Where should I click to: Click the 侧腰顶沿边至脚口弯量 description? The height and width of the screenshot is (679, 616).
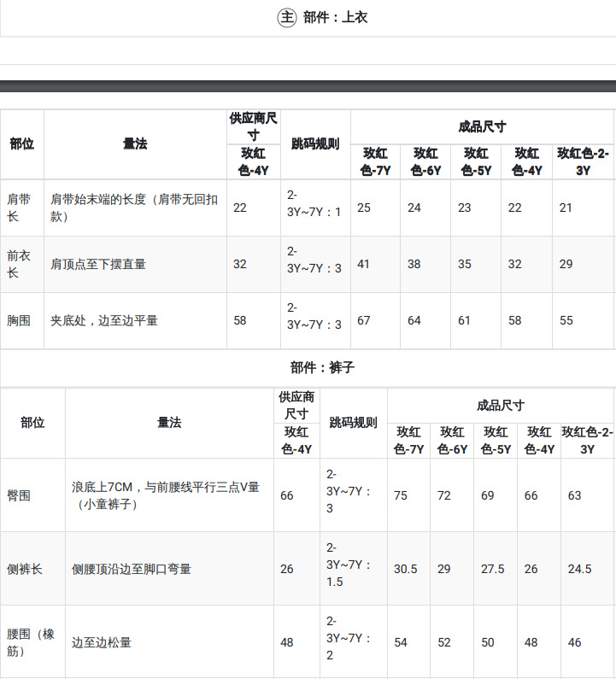click(x=132, y=569)
